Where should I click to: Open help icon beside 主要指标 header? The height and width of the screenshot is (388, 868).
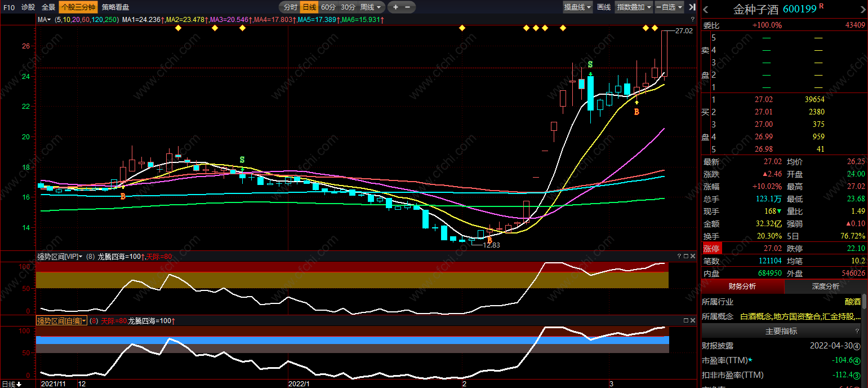click(858, 332)
